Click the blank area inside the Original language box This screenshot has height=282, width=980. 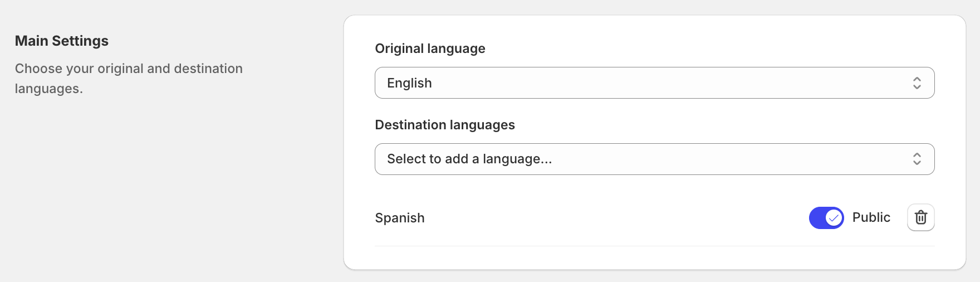coord(668,83)
